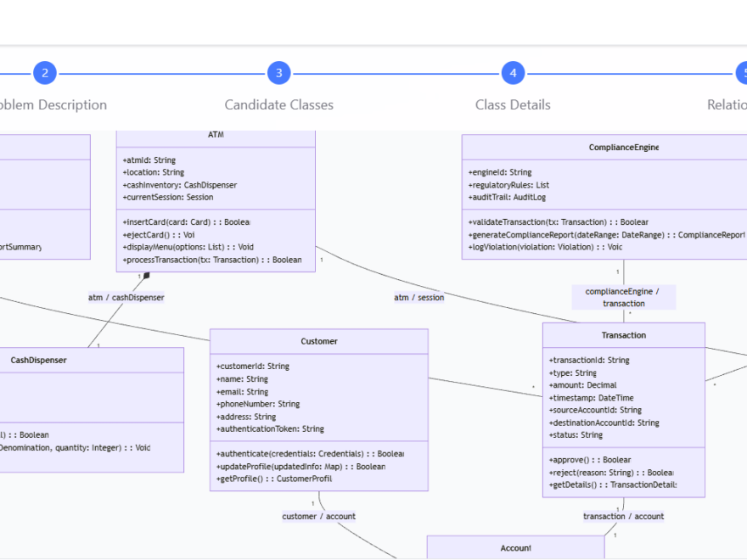Select step 4 circle in the progress bar

(513, 73)
